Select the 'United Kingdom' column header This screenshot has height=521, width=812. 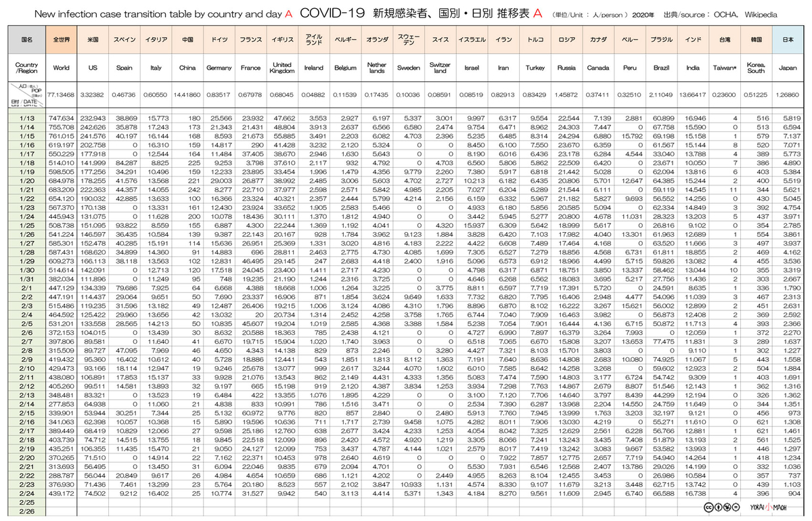pos(281,68)
